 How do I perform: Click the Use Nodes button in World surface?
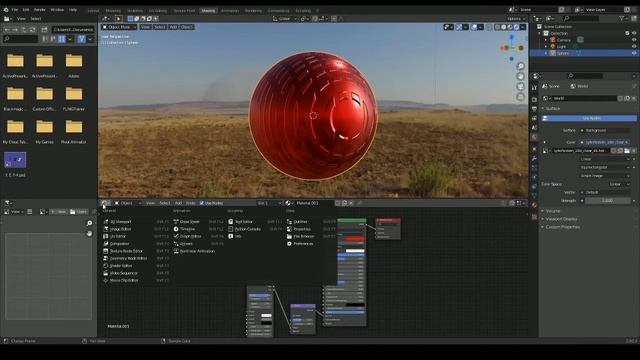[x=589, y=118]
